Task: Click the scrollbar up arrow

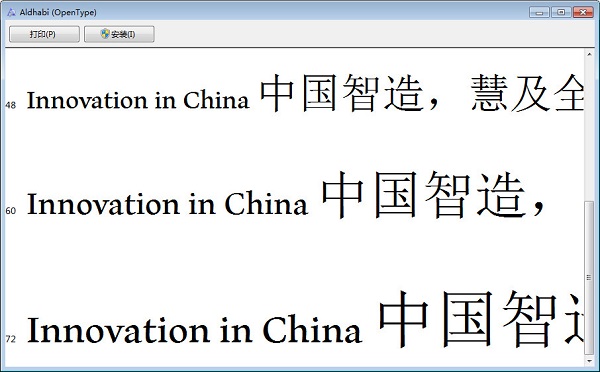Action: [589, 55]
